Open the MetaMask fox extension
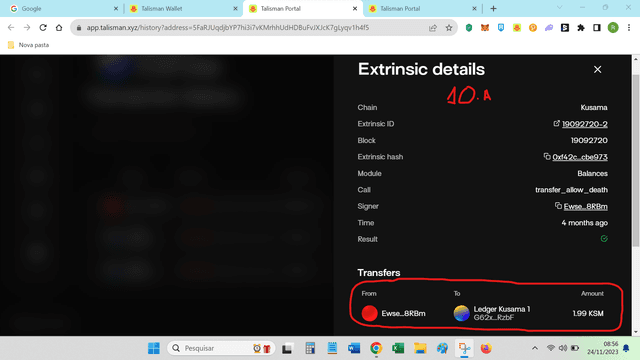The height and width of the screenshot is (360, 640). point(484,28)
